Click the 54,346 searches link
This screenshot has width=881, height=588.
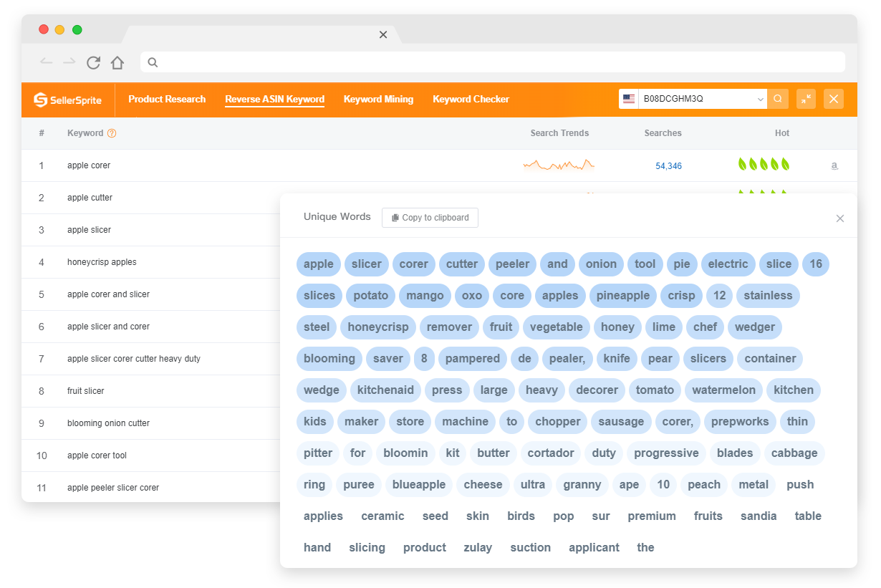pos(668,166)
